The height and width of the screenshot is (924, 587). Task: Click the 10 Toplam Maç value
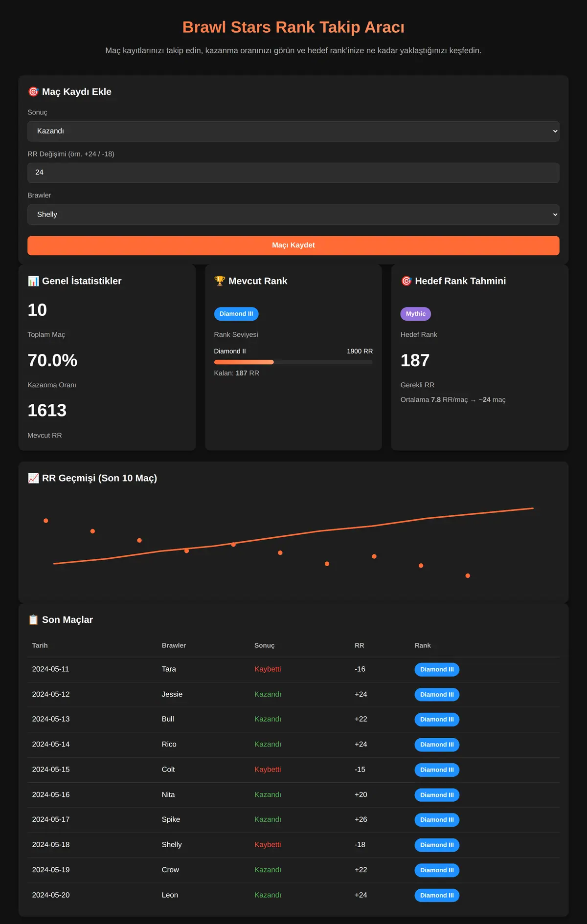(37, 310)
